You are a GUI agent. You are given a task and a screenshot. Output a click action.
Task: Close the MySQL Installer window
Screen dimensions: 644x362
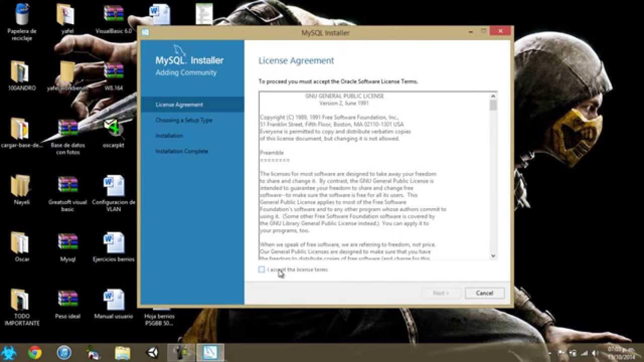(500, 31)
